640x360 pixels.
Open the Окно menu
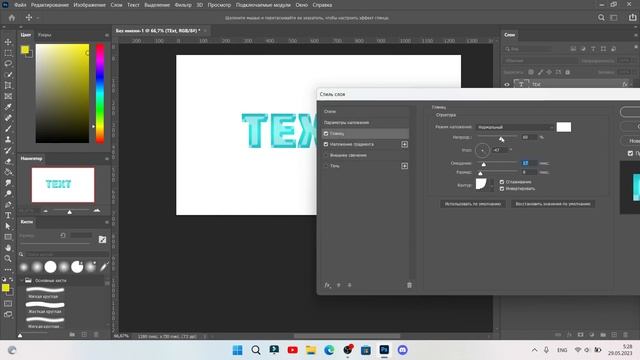pos(302,5)
